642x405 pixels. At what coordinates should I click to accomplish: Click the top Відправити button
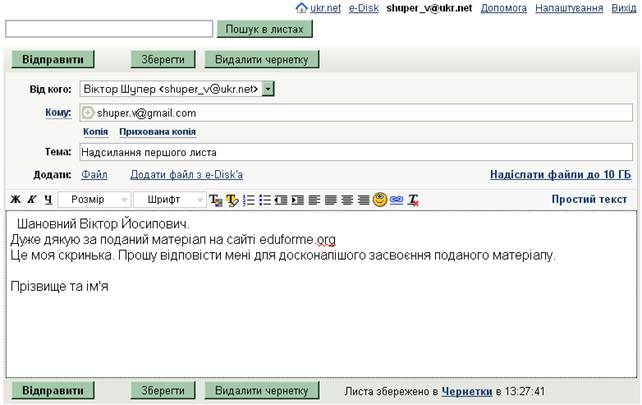(53, 59)
